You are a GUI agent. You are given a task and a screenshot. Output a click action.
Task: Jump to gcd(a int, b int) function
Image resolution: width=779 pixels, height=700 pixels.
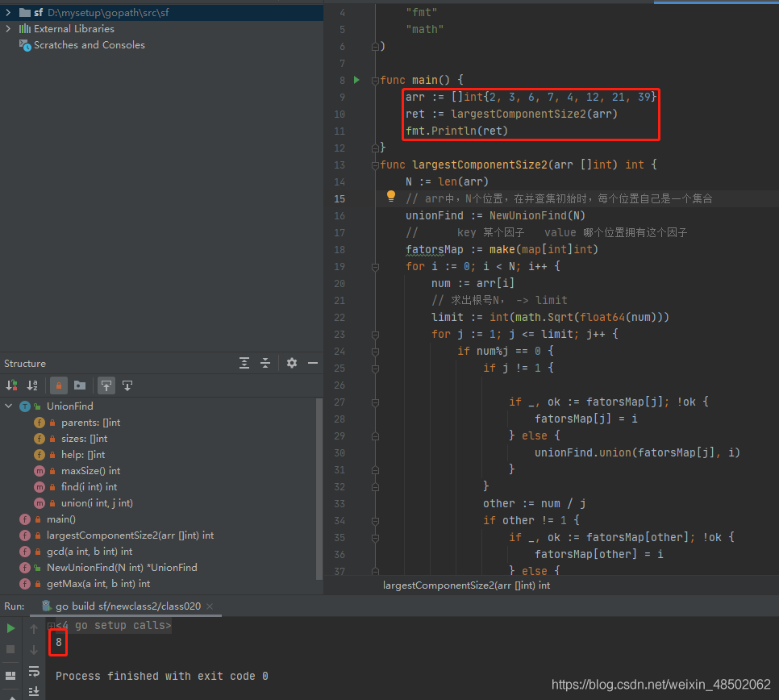[x=90, y=552]
